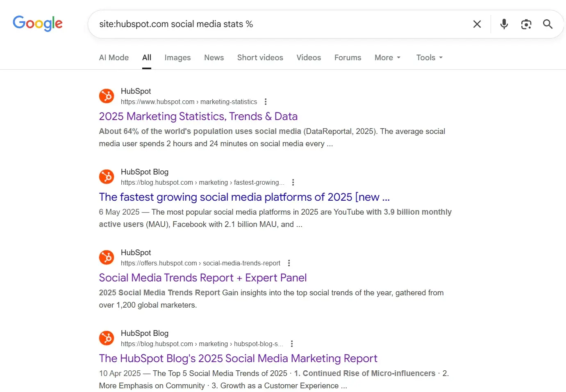Open the Tools dropdown
The image size is (566, 392).
click(x=429, y=57)
